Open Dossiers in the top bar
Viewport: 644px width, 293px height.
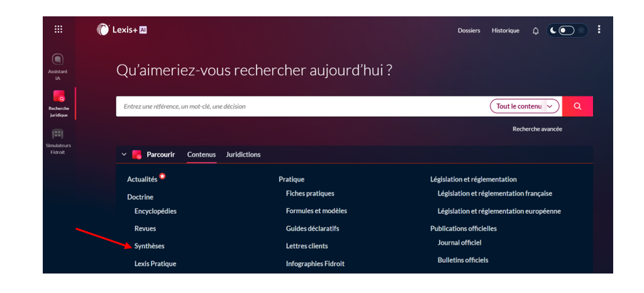(x=469, y=31)
